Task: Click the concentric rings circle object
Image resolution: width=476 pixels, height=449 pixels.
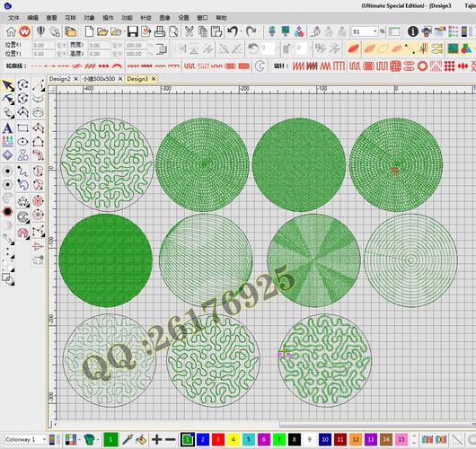Action: point(410,260)
